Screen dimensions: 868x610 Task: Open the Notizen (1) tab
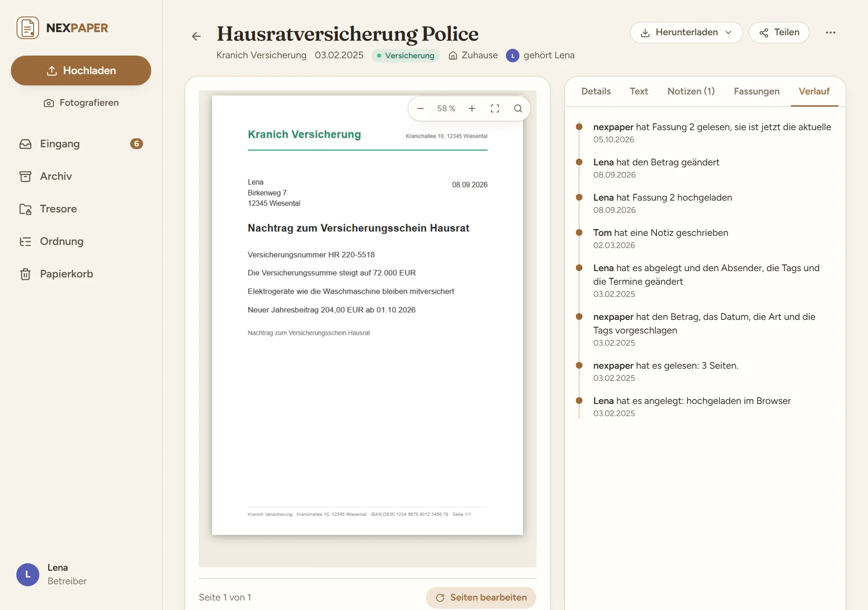click(x=691, y=91)
